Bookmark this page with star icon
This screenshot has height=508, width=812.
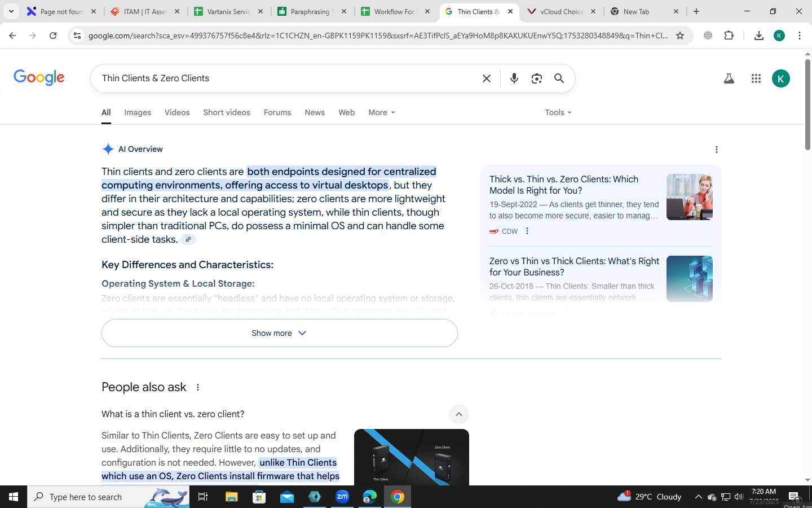pos(680,36)
